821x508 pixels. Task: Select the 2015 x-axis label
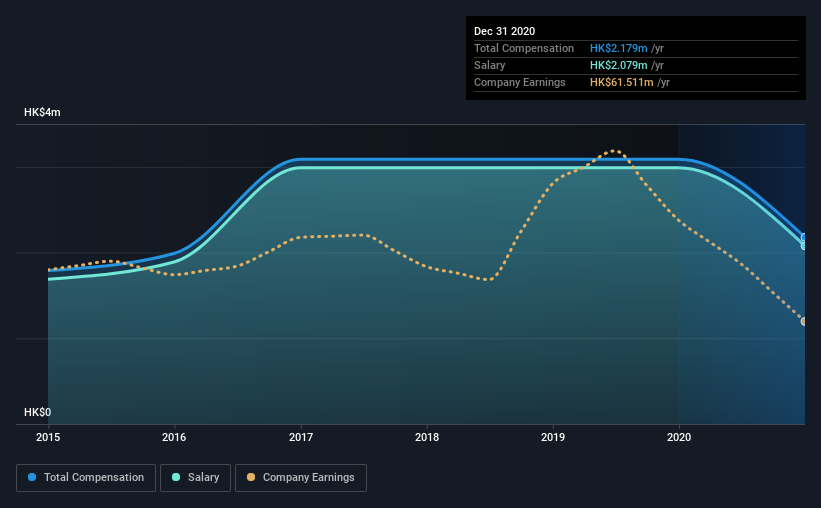pos(48,437)
